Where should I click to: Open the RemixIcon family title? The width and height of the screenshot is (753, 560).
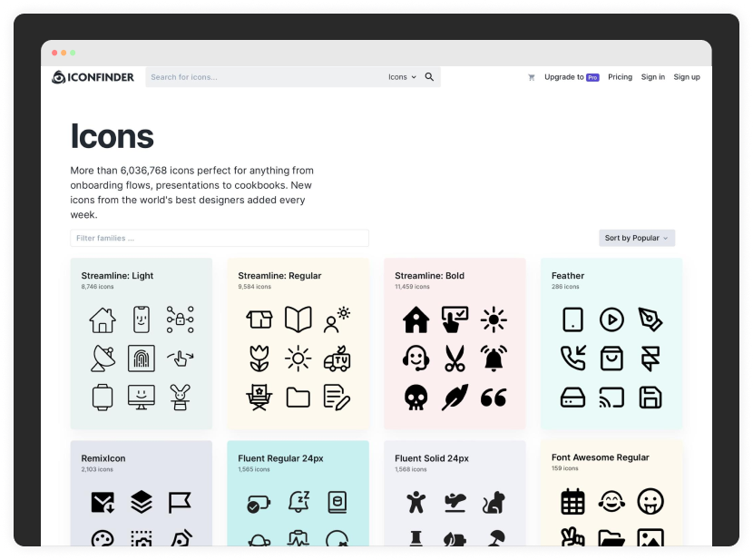[103, 458]
